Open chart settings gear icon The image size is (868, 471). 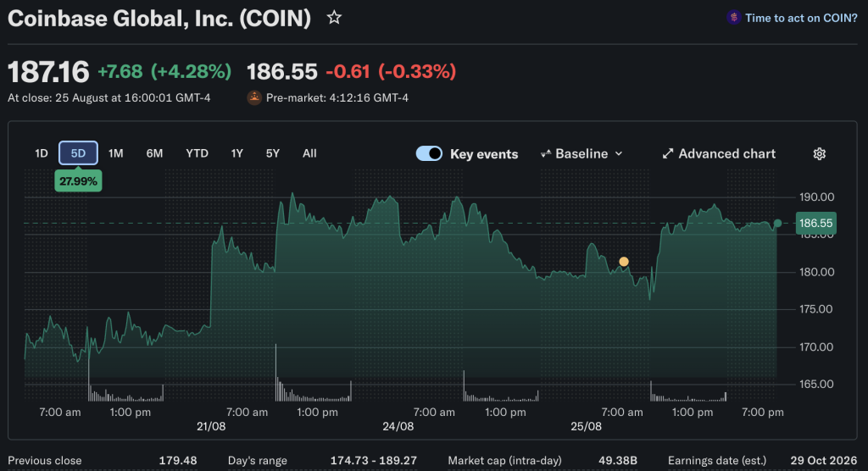point(820,154)
